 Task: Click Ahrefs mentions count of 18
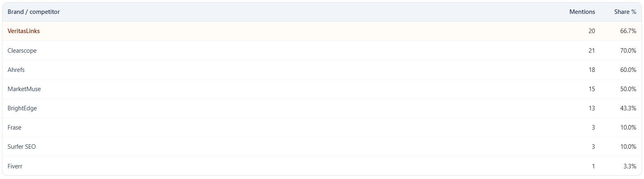click(591, 70)
